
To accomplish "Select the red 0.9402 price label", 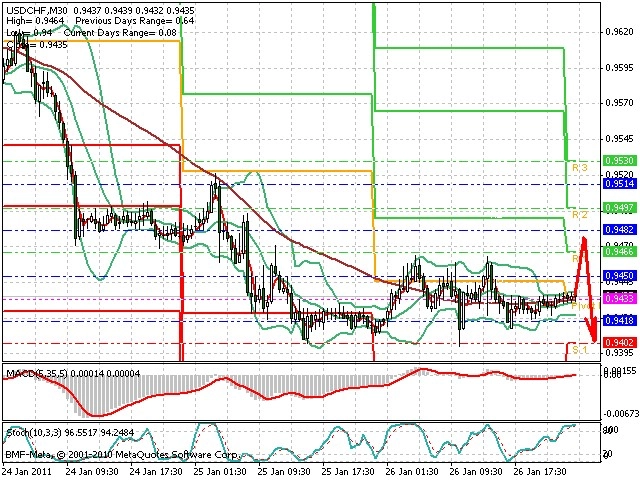I will (620, 342).
